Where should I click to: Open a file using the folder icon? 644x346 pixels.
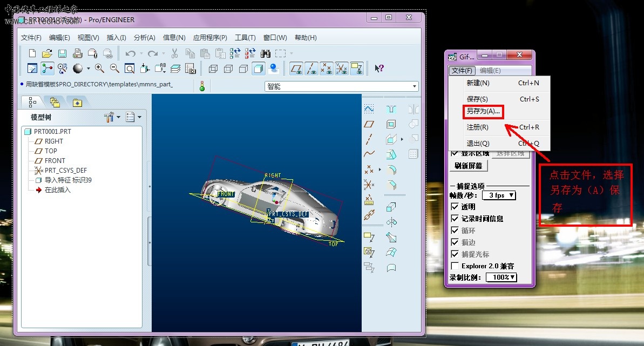click(x=47, y=53)
